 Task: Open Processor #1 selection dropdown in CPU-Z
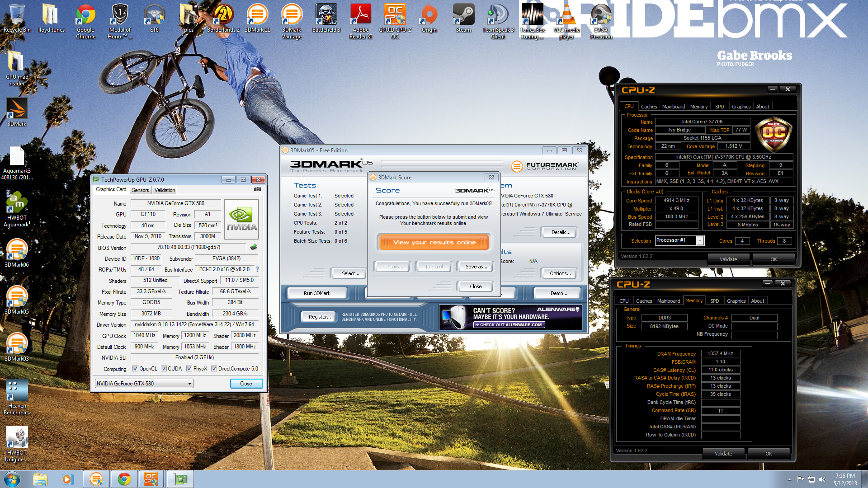coord(680,240)
